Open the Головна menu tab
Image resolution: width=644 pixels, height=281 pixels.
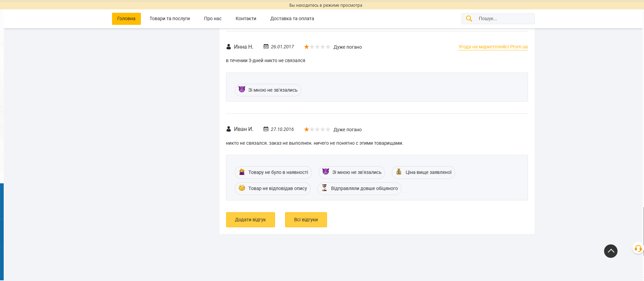point(126,19)
